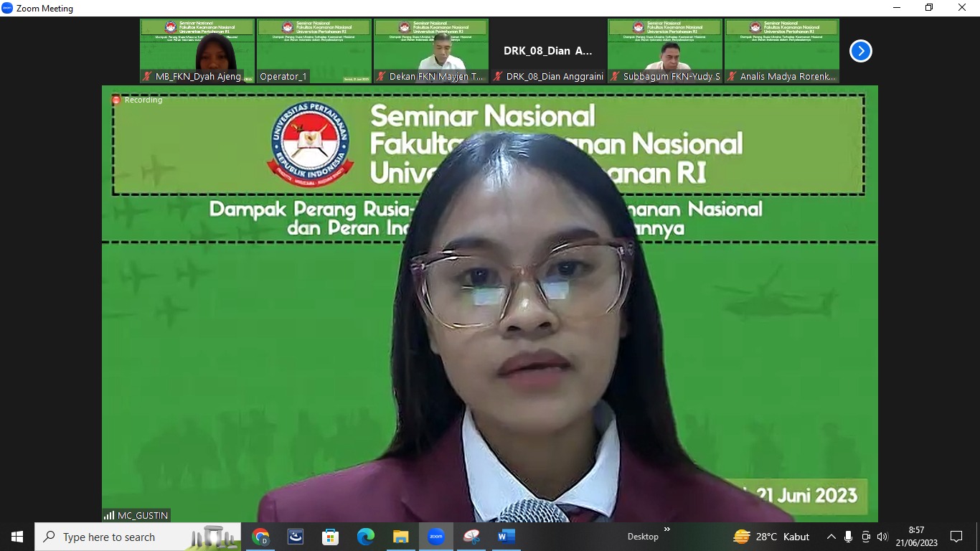
Task: Select Dekan FKN Mayjen participant thumbnail
Action: tap(431, 51)
